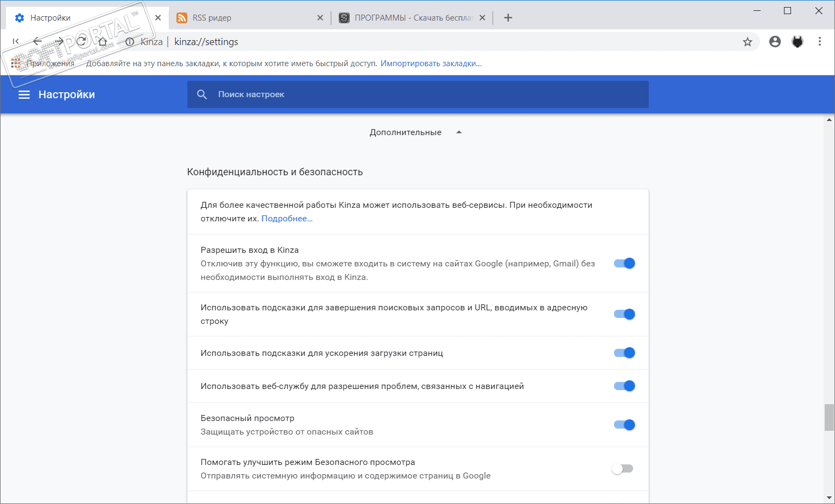Toggle подсказки для ускорения загрузки страниц
Viewport: 835px width, 504px height.
point(624,353)
